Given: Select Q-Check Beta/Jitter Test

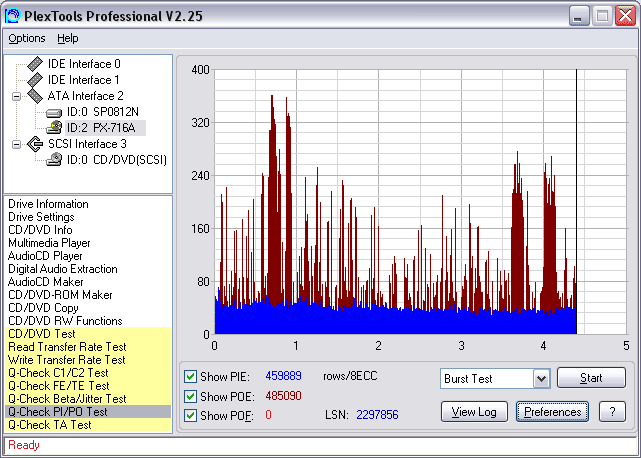Looking at the screenshot, I should pos(88,399).
